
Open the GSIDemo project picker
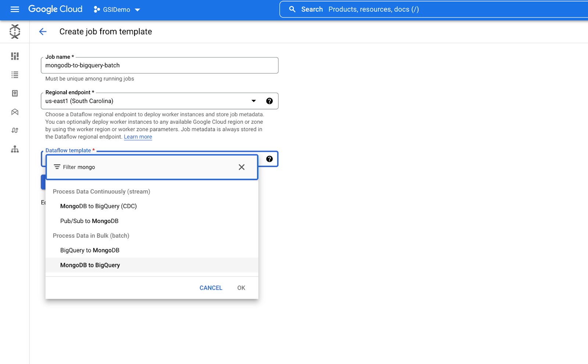click(x=117, y=10)
